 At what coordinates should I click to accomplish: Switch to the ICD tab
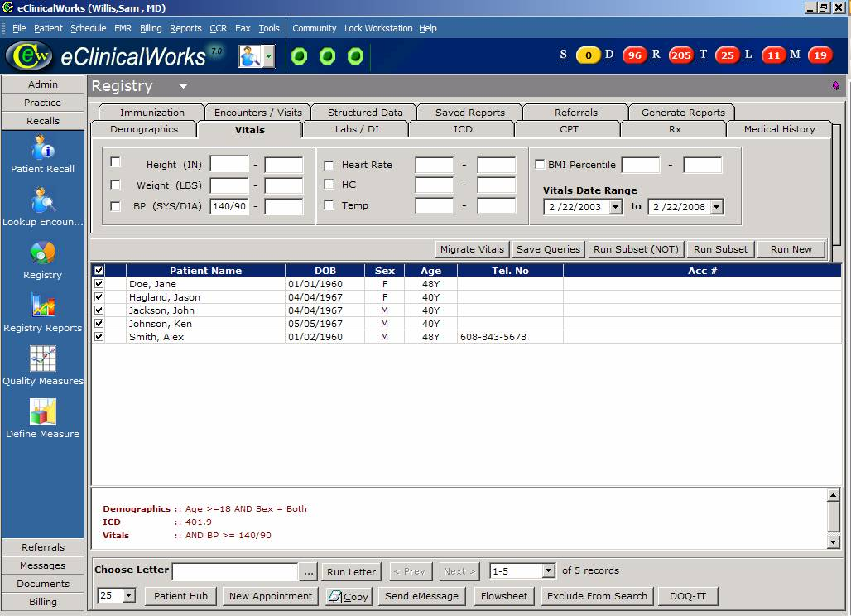(x=463, y=129)
